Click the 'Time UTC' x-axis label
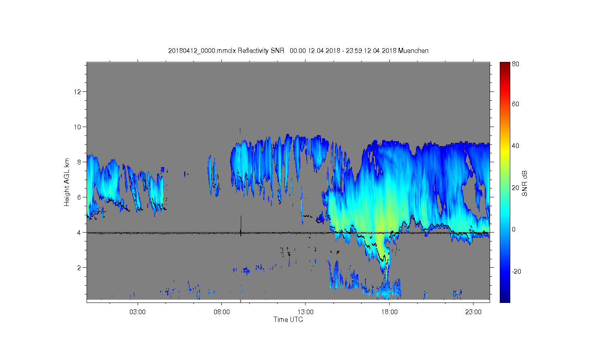This screenshot has height=364, width=607. (288, 320)
